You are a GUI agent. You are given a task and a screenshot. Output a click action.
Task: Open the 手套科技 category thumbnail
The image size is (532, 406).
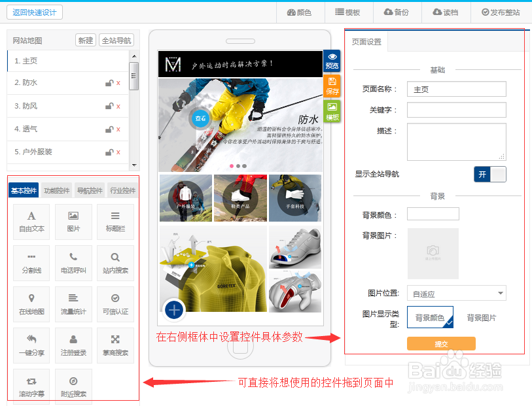pyautogui.click(x=295, y=198)
